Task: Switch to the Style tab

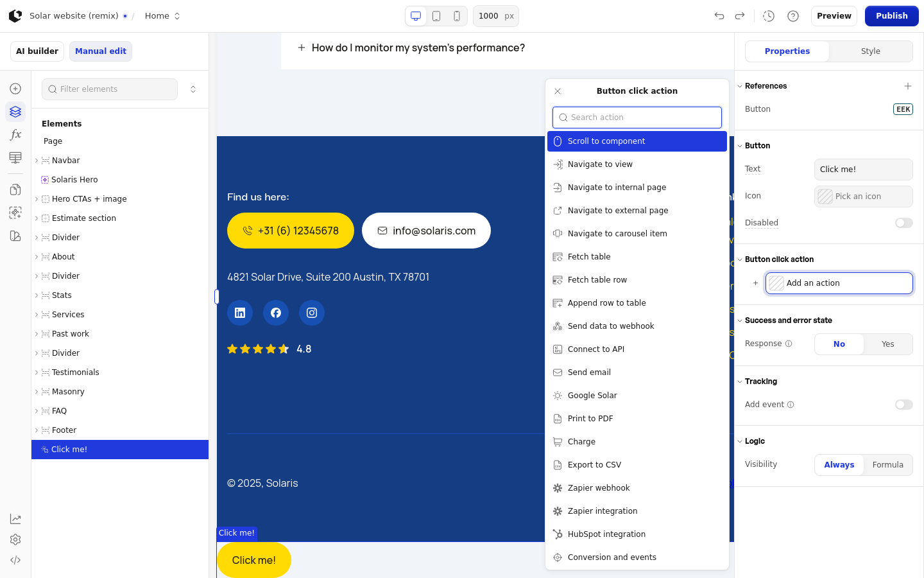Action: point(871,51)
